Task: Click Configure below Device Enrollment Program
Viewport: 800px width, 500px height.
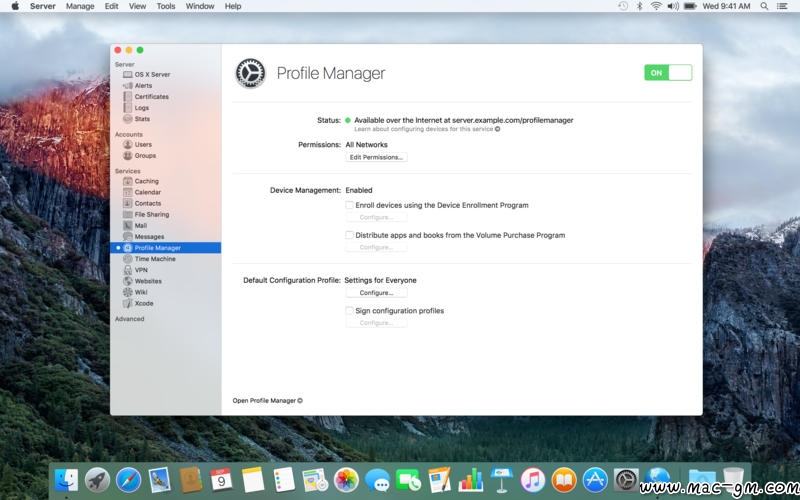Action: pos(377,217)
